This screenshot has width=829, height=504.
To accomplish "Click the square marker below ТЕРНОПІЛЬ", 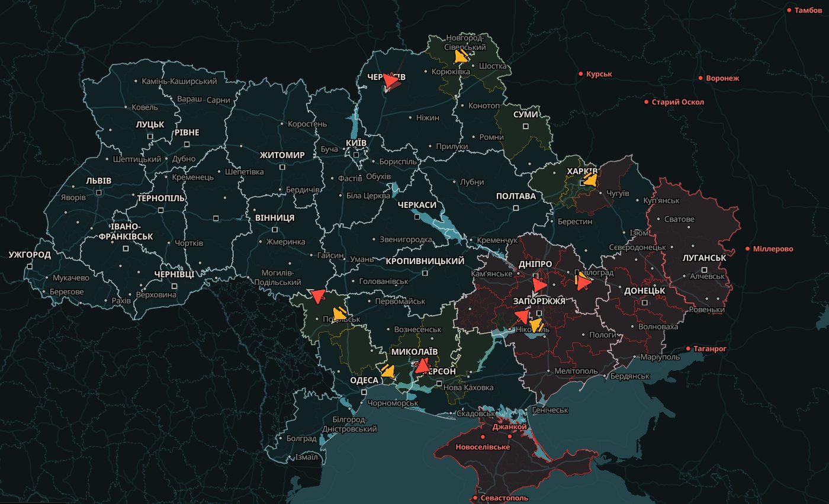I will [x=160, y=210].
